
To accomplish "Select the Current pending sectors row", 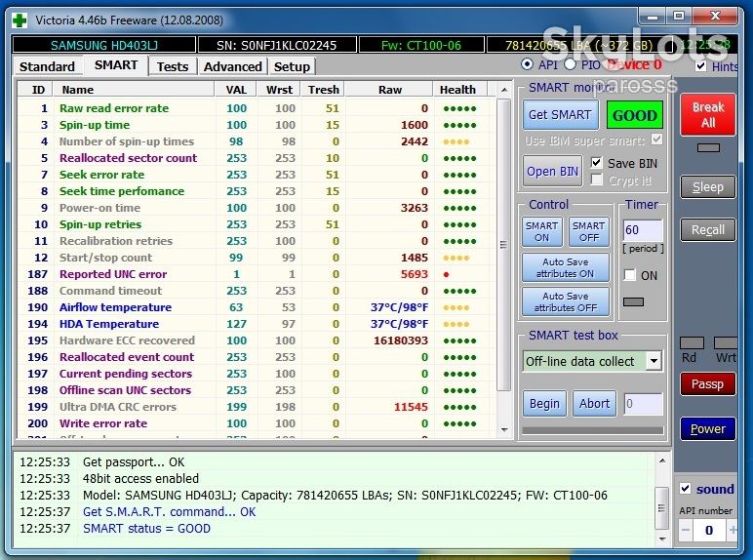I will [x=257, y=374].
